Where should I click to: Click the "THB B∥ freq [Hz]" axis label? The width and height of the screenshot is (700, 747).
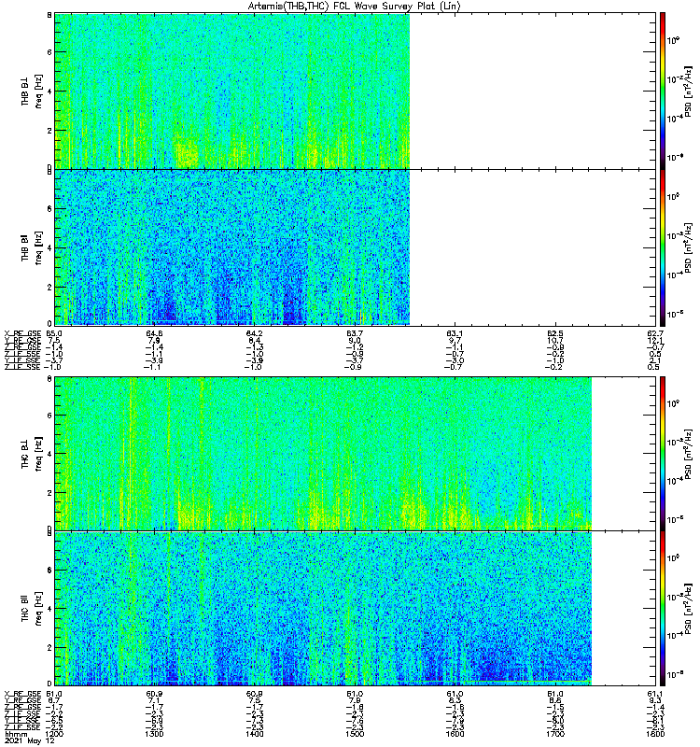point(32,247)
